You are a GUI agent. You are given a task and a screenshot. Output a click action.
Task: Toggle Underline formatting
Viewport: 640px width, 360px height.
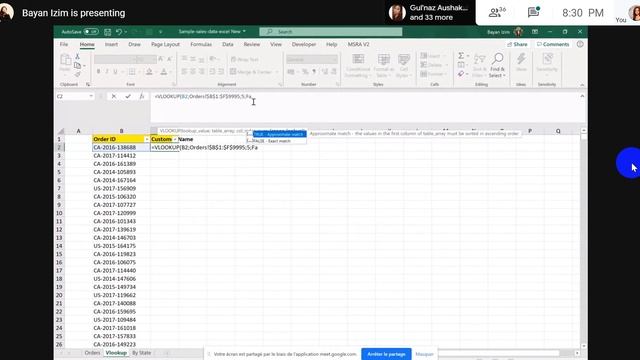[116, 72]
